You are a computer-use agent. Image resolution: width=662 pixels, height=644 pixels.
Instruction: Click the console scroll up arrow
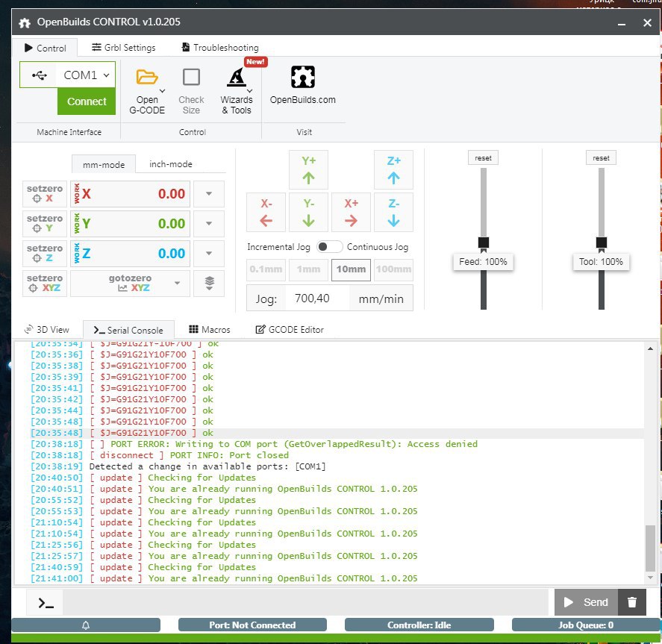tap(650, 348)
